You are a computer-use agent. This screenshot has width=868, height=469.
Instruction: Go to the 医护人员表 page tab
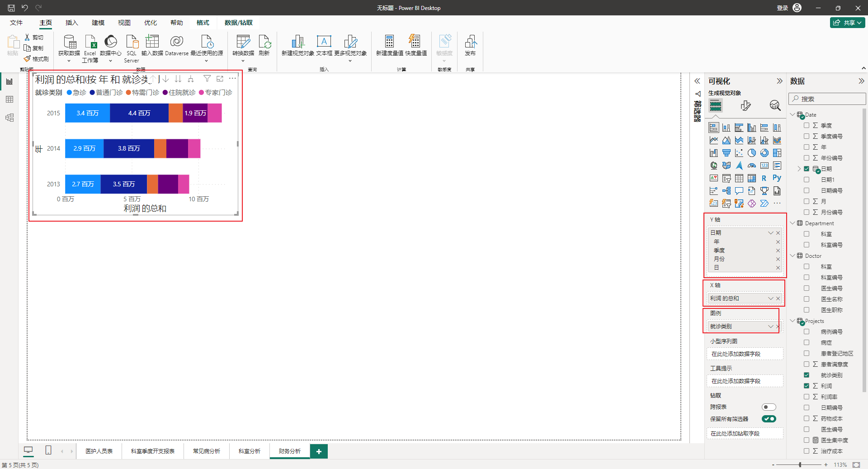[99, 451]
